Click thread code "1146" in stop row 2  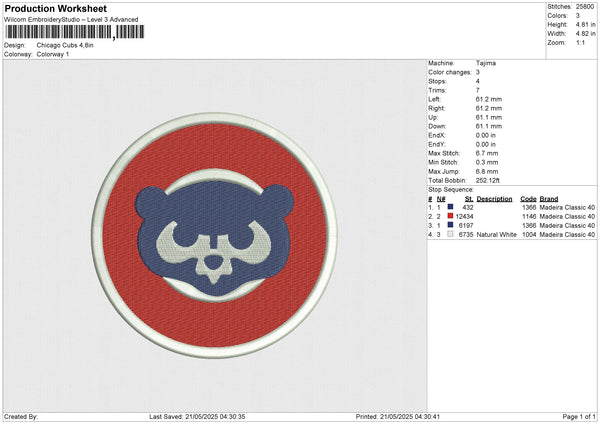point(529,217)
